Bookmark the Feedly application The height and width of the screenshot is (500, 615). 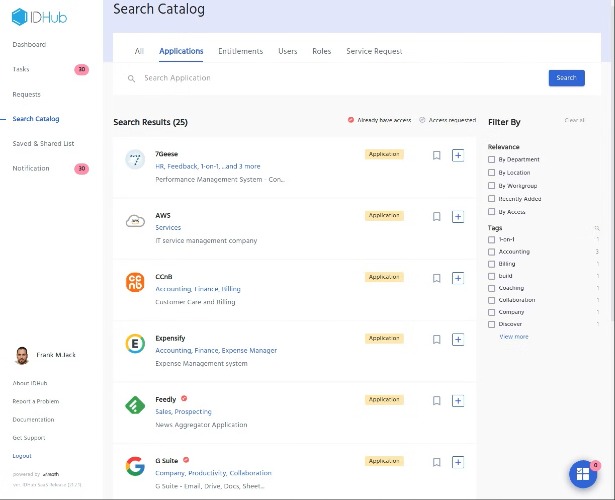click(x=437, y=401)
